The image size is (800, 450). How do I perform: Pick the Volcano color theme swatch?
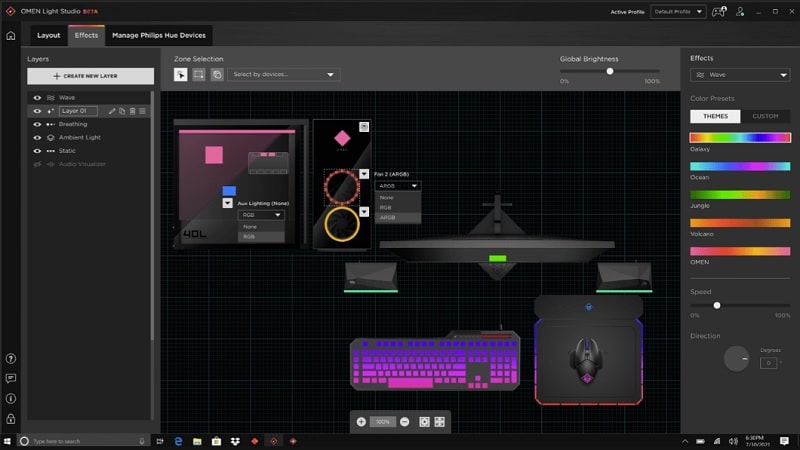pos(740,223)
